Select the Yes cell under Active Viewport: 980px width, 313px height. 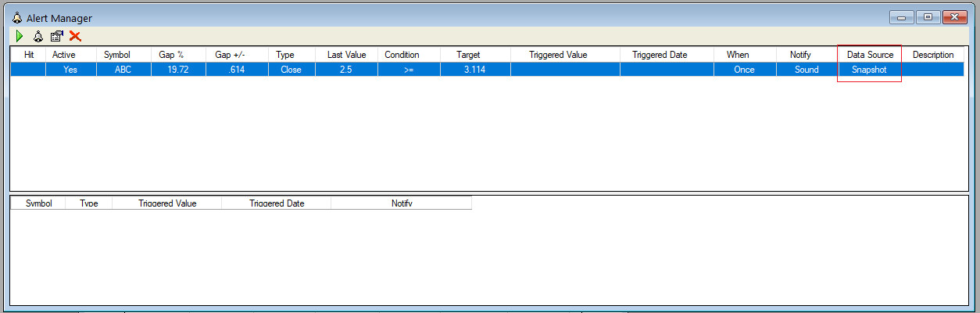click(x=71, y=70)
